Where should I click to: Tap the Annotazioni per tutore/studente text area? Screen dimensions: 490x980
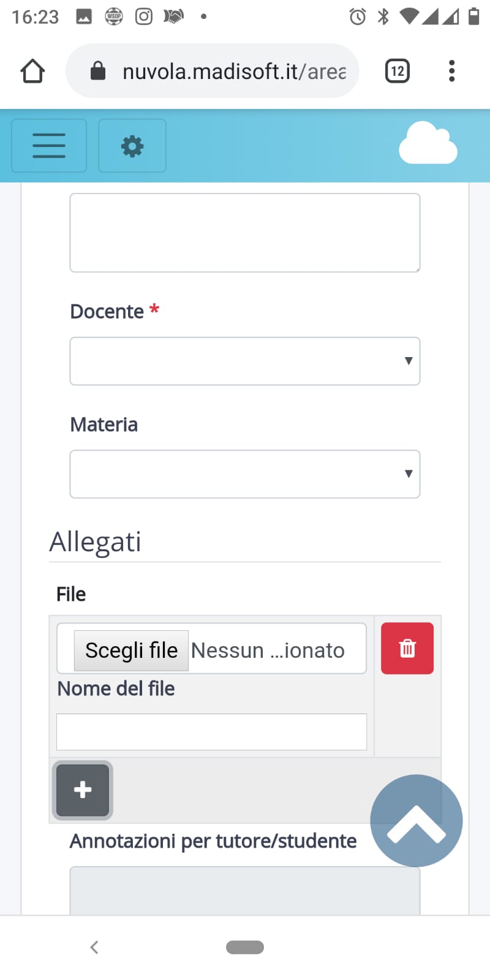point(245,891)
